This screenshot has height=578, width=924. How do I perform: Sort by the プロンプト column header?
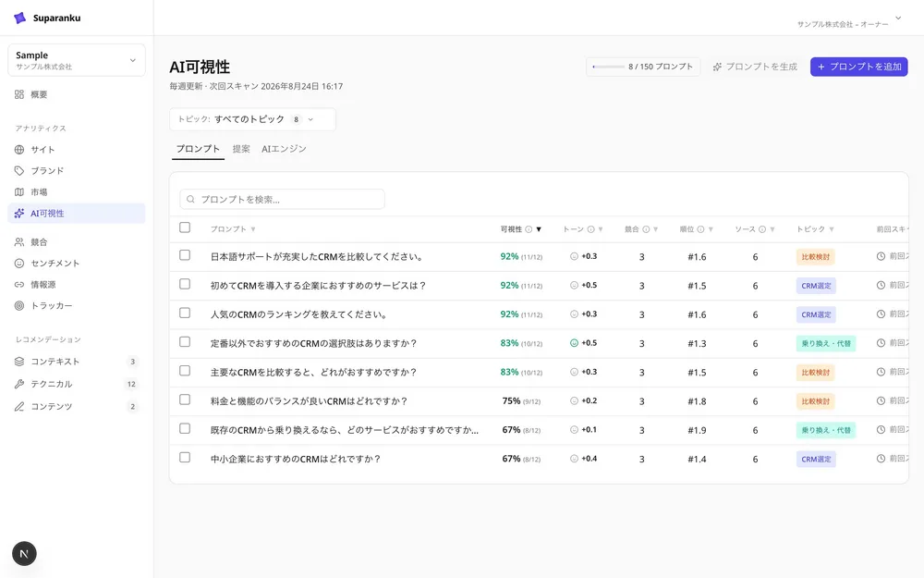(233, 229)
